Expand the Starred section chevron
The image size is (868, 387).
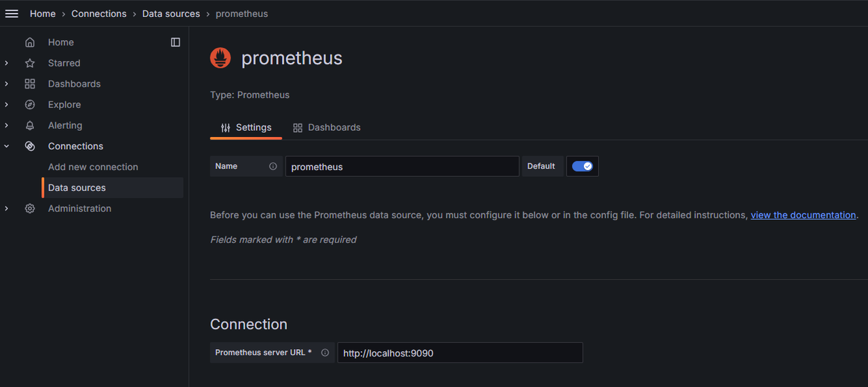(7, 63)
